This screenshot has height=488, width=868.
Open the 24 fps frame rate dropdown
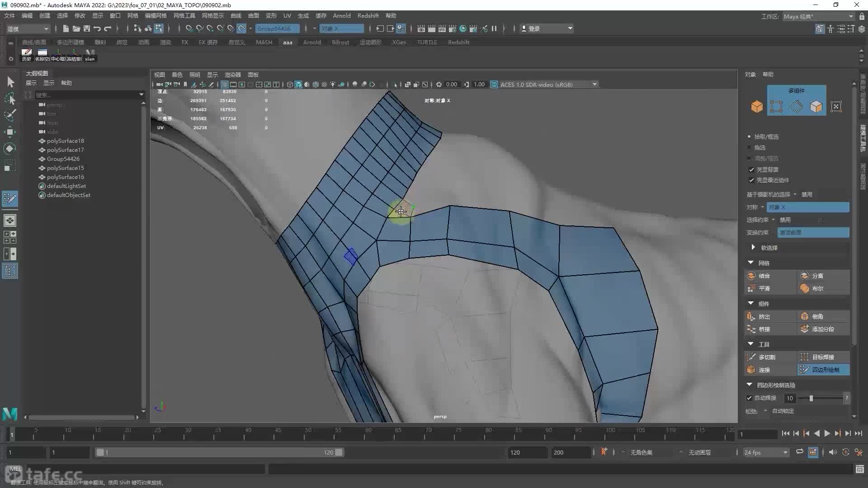tap(766, 452)
